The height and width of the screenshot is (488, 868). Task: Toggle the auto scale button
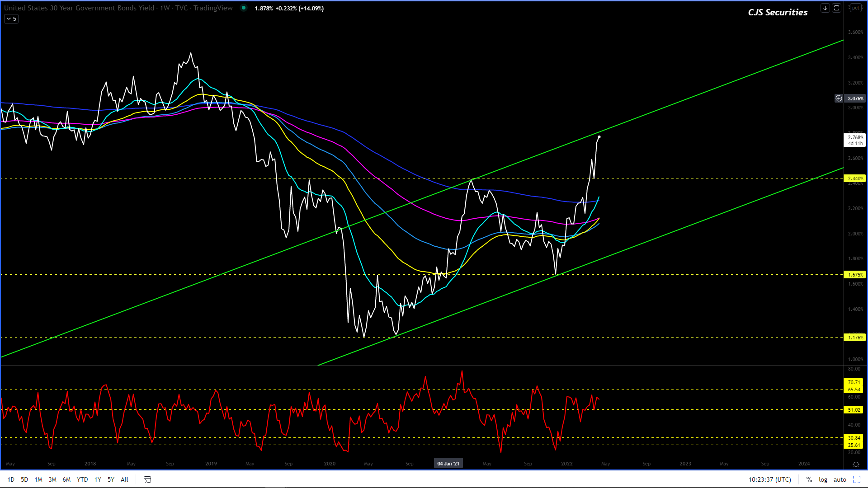pos(840,479)
